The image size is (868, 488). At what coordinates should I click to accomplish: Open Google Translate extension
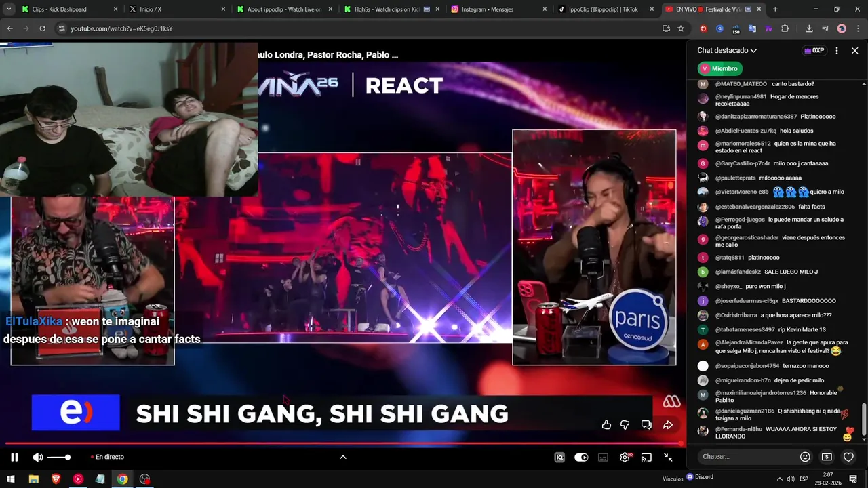coord(752,28)
